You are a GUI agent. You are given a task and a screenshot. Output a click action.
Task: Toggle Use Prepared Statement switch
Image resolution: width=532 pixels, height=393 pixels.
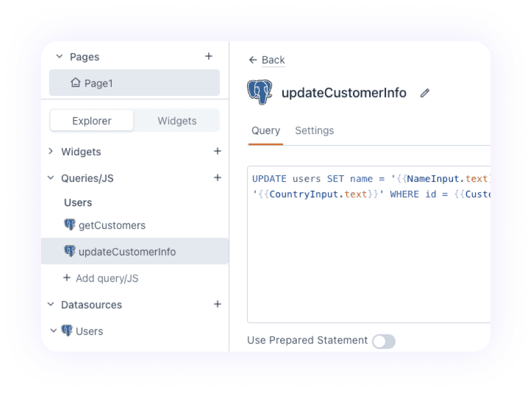coord(383,341)
